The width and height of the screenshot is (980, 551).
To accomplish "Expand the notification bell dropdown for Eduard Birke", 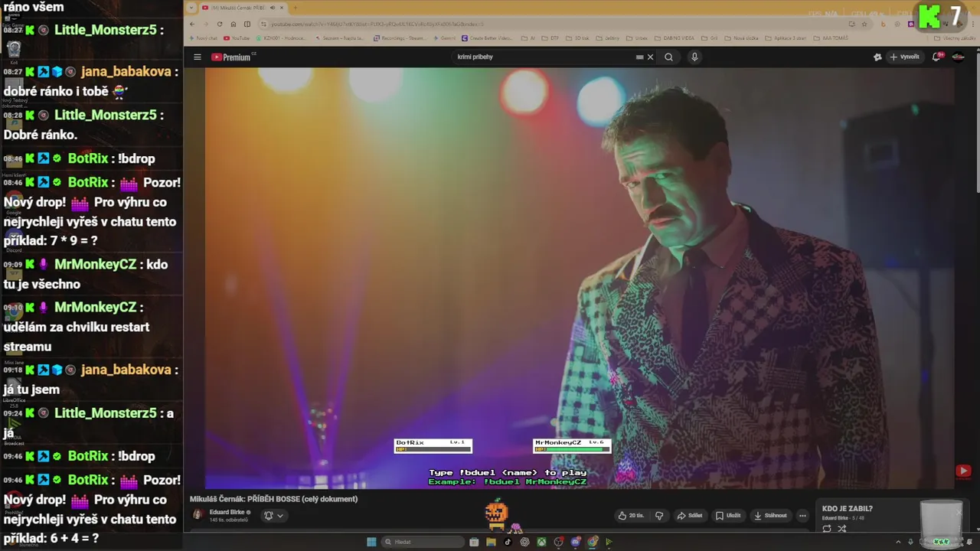I will coord(273,515).
